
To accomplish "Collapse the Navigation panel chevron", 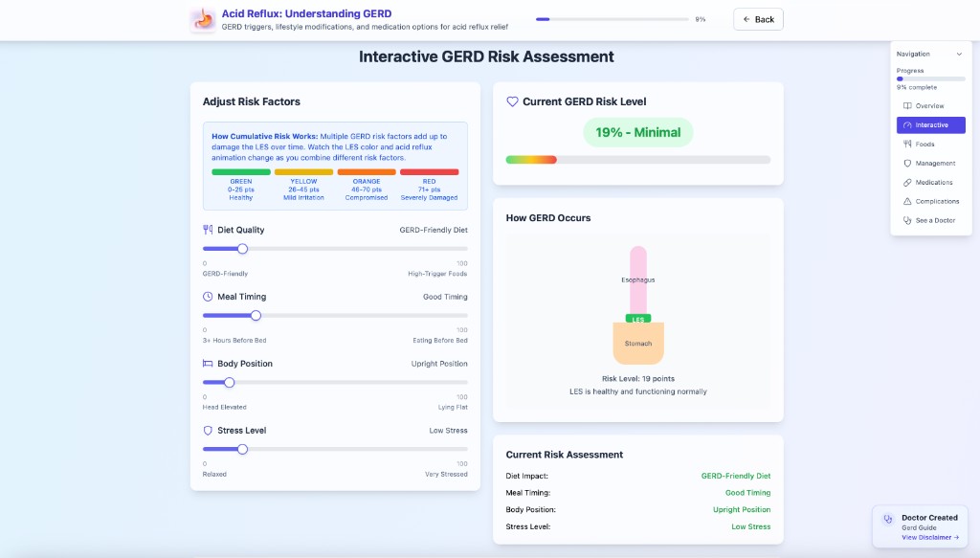I will pyautogui.click(x=961, y=54).
